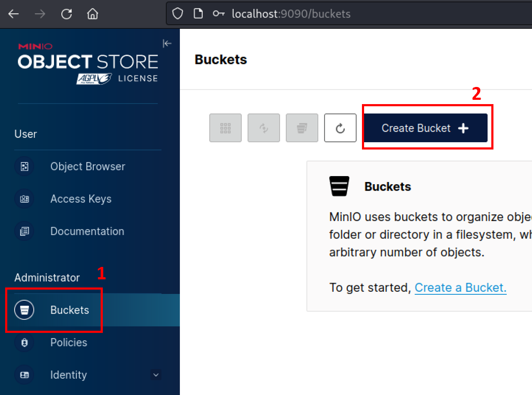Image resolution: width=532 pixels, height=395 pixels.
Task: Refresh the buckets list
Action: (340, 128)
